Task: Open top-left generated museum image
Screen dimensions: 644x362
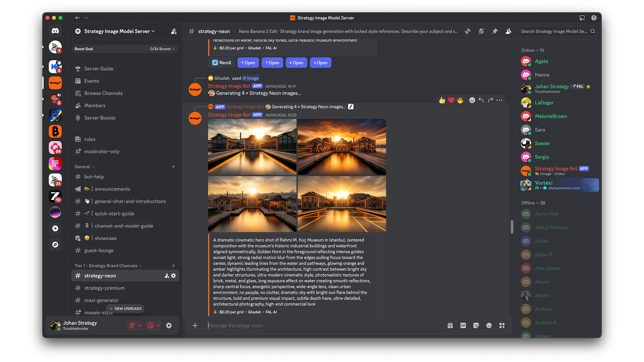Action: [x=252, y=147]
